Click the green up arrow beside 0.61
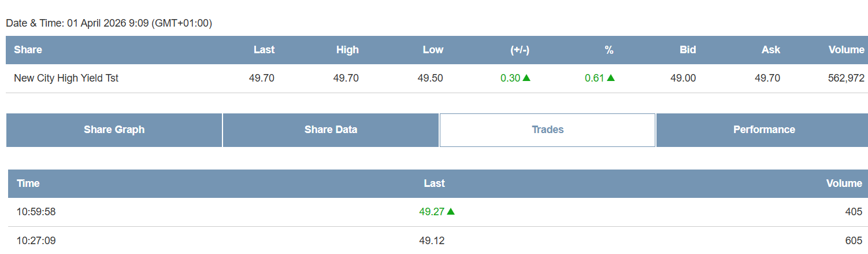The height and width of the screenshot is (254, 868). 611,78
